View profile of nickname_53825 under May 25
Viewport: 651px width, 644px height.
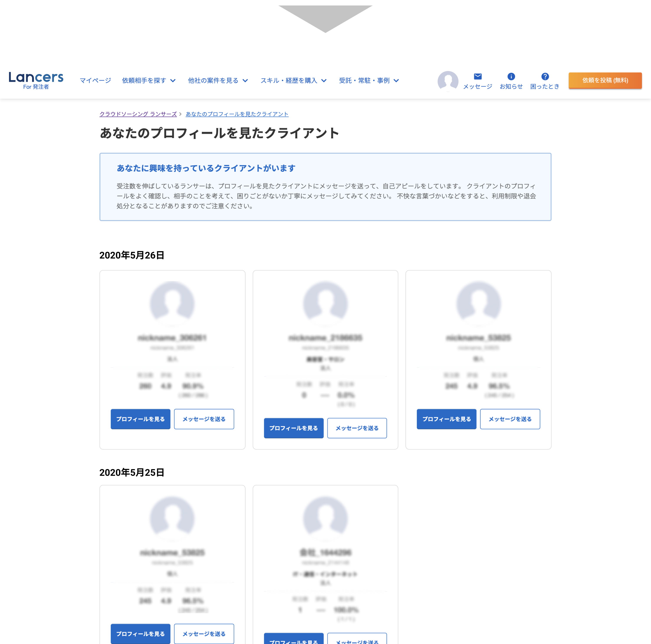141,634
